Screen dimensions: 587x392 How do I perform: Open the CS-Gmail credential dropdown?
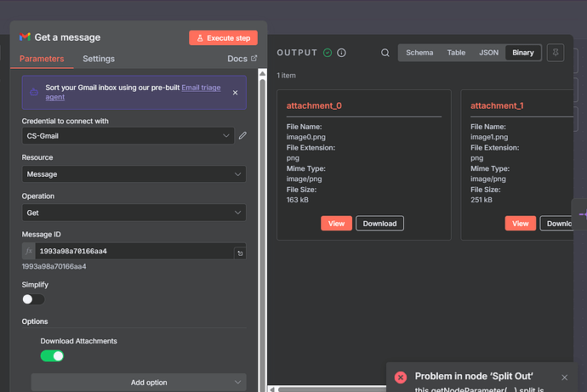(x=128, y=136)
